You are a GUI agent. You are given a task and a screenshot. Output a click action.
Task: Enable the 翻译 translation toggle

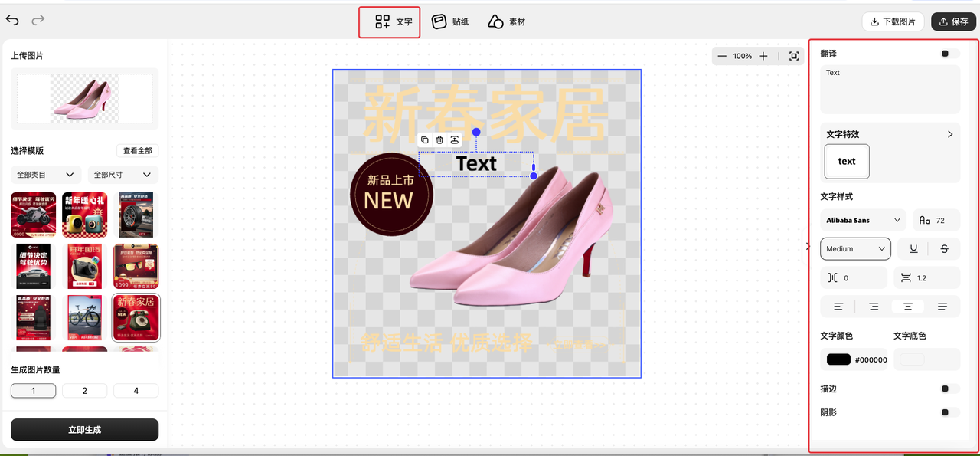click(949, 54)
